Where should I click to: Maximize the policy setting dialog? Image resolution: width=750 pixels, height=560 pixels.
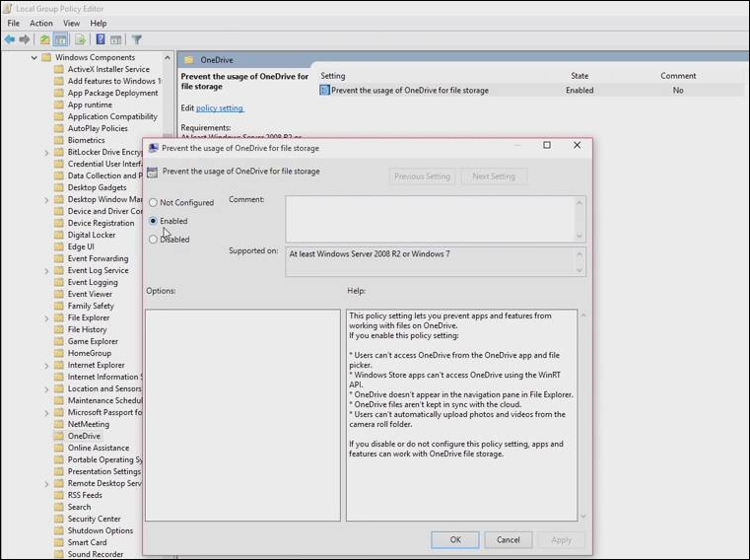coord(547,145)
